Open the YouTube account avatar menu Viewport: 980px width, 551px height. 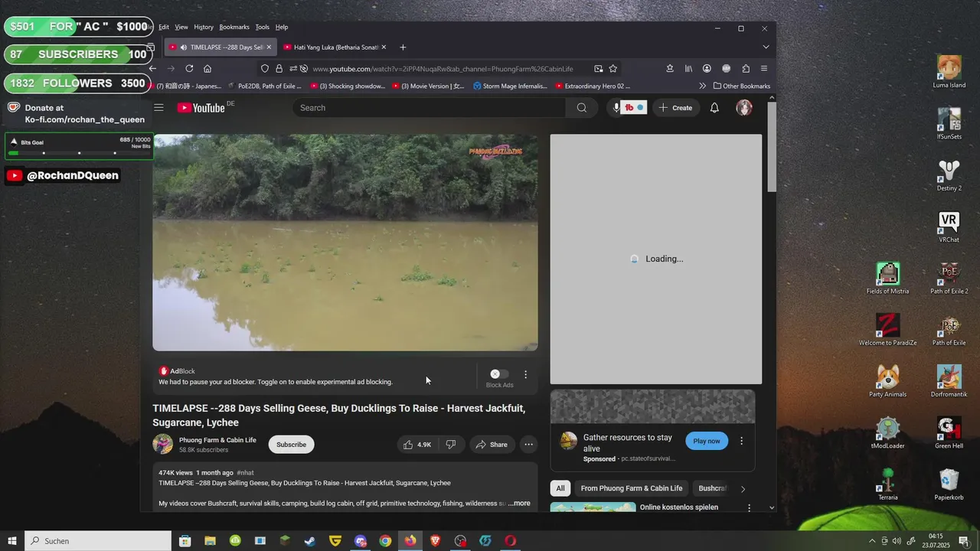tap(744, 108)
